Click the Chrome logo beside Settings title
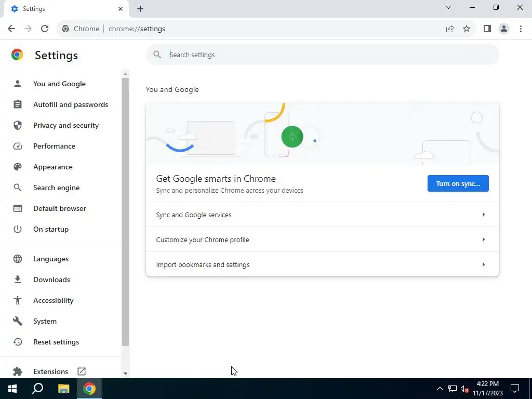Image resolution: width=532 pixels, height=399 pixels. pos(17,55)
